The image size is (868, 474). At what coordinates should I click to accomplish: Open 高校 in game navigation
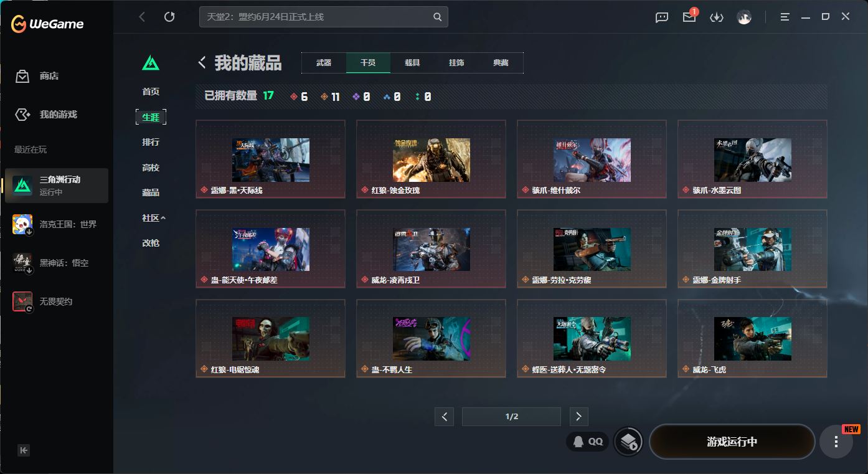click(151, 168)
